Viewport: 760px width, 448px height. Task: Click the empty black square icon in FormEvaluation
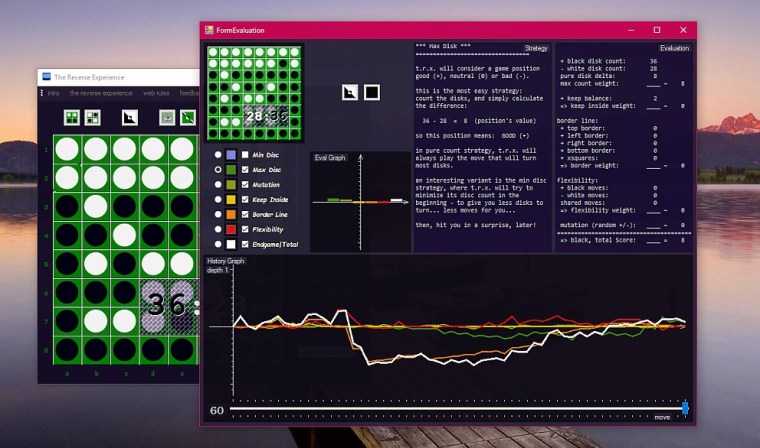click(371, 93)
